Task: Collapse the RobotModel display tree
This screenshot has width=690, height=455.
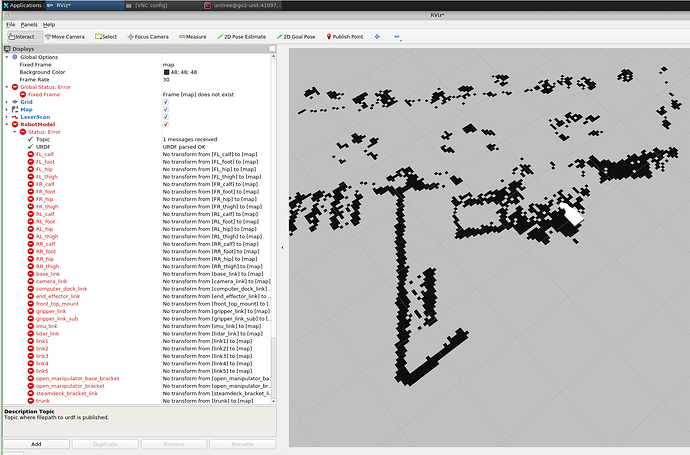Action: [x=6, y=124]
